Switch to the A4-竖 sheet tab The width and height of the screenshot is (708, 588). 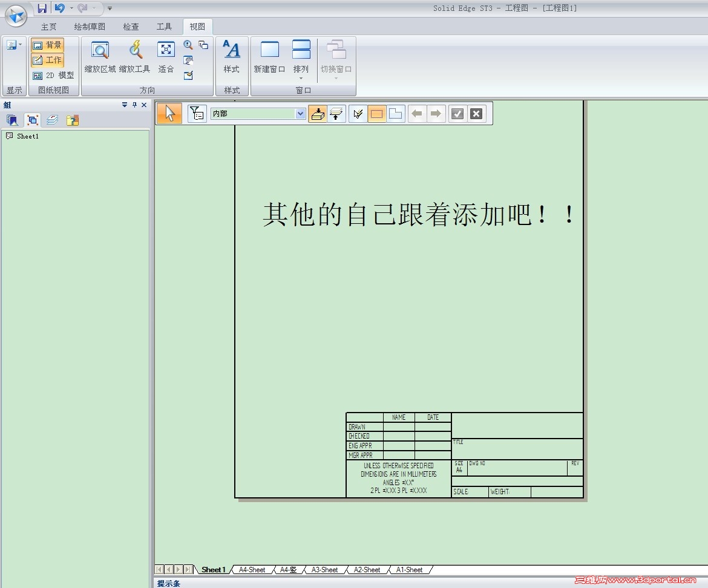click(x=288, y=569)
